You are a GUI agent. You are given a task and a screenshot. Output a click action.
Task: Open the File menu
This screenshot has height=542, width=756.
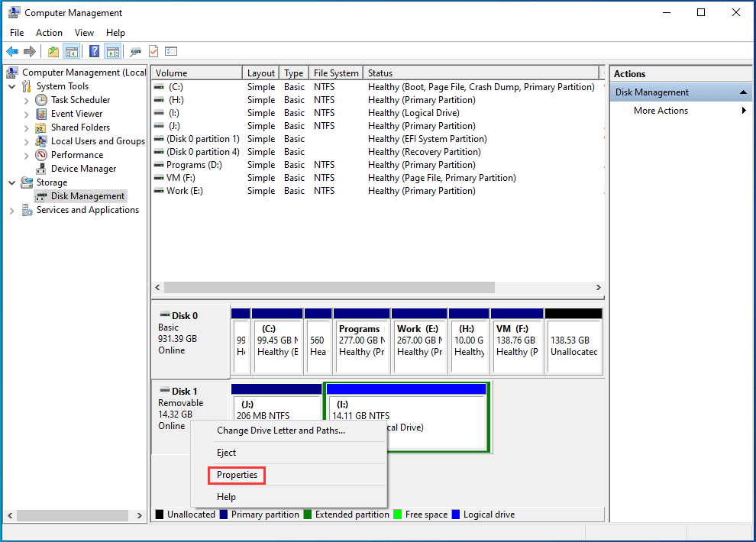[17, 33]
